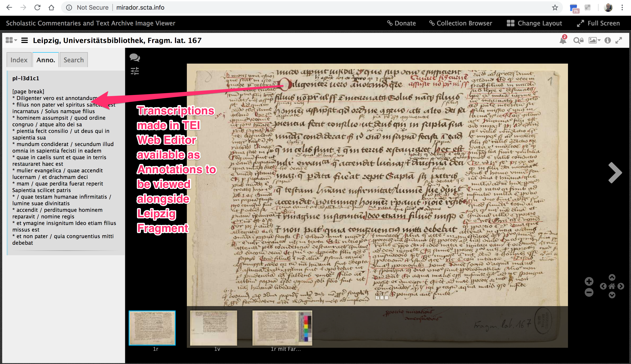Click the Donate link
This screenshot has width=631, height=364.
[x=402, y=23]
